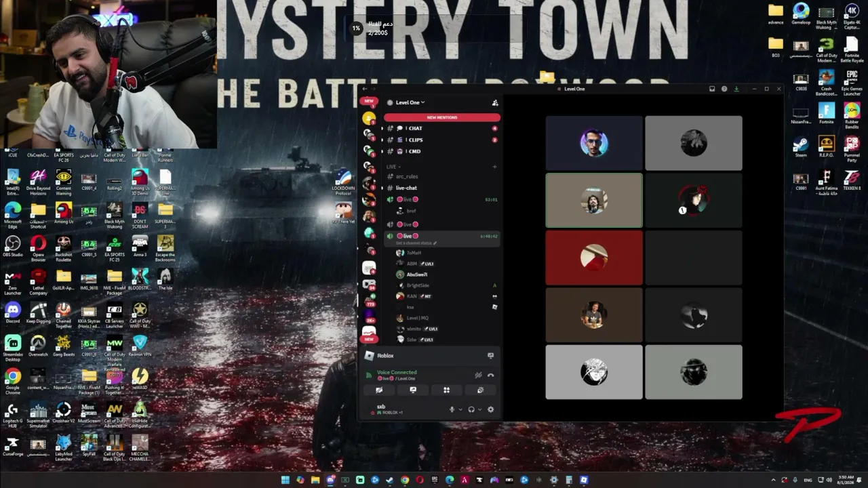Open Discord activities launcher
Viewport: 868px width, 488px height.
point(446,390)
